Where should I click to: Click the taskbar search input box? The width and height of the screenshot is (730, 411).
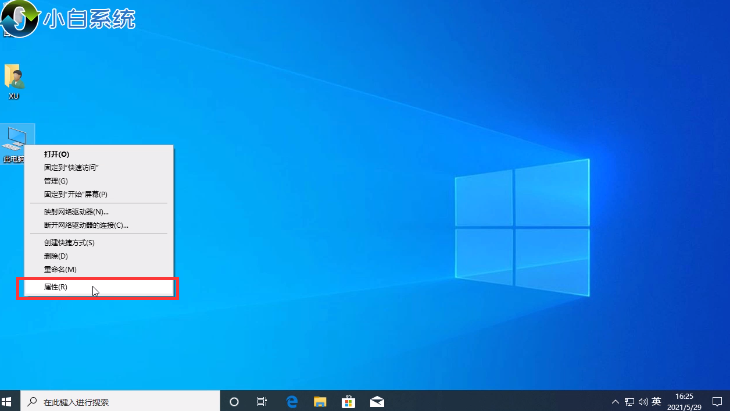coord(120,401)
